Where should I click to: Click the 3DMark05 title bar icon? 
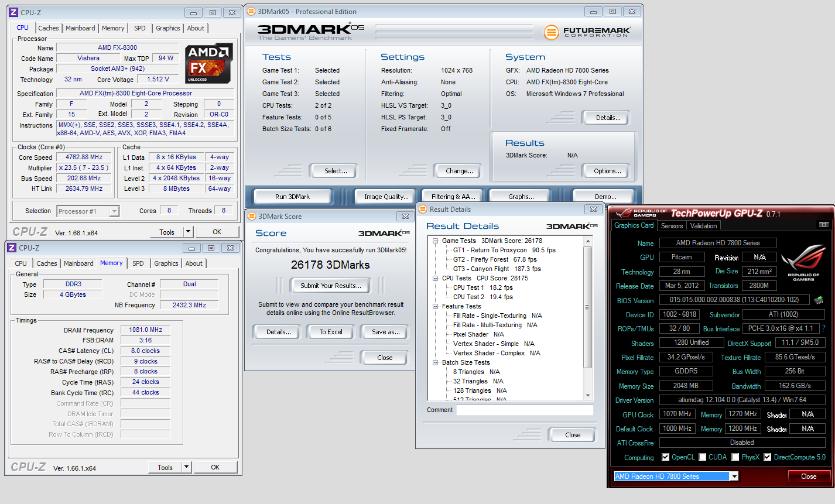pyautogui.click(x=251, y=11)
